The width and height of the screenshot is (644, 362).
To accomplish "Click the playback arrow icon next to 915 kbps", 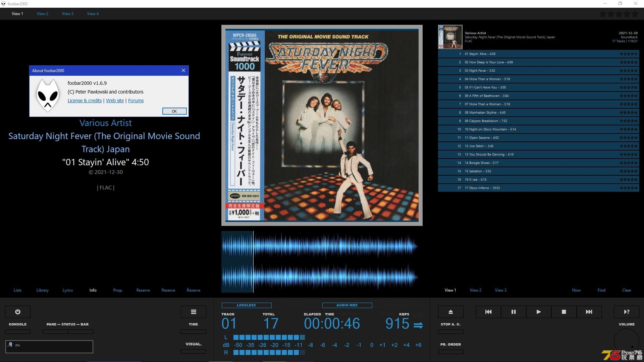I will point(418,325).
